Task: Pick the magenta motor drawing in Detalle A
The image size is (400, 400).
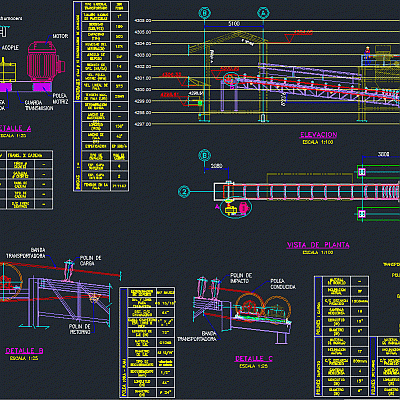Action: (x=43, y=62)
